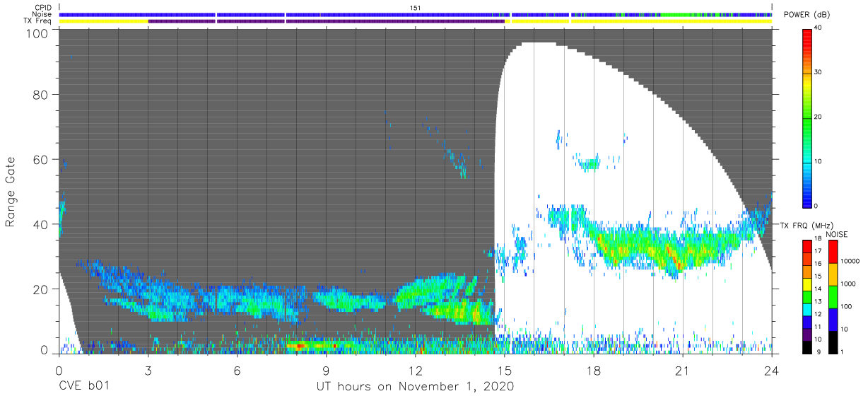Click the "100" label on the NOISE scale
This screenshot has height=401, width=868.
[x=847, y=306]
